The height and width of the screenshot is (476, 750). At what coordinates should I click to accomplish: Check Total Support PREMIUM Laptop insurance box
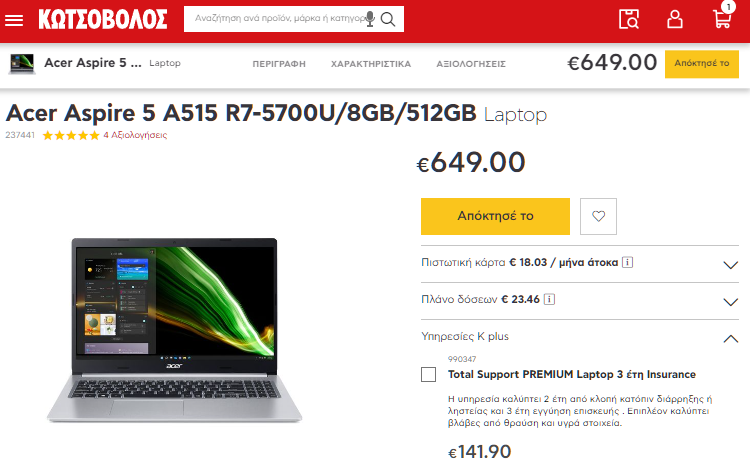click(429, 375)
